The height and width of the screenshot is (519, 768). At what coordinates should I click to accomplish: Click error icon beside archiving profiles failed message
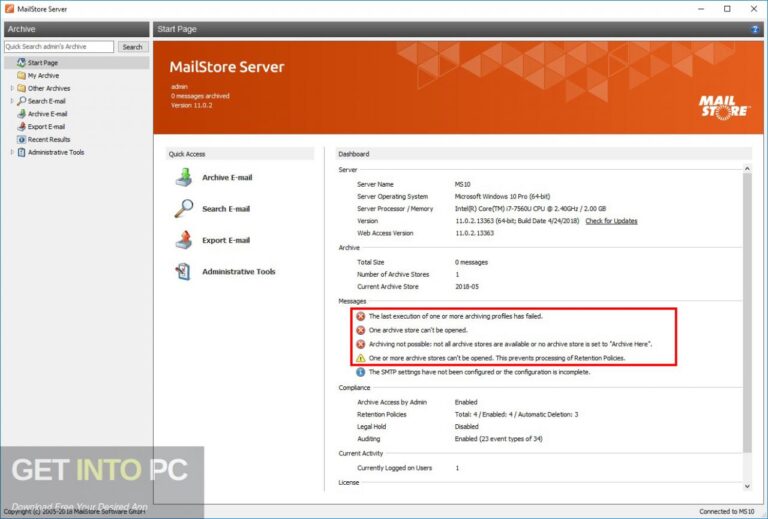pos(360,316)
